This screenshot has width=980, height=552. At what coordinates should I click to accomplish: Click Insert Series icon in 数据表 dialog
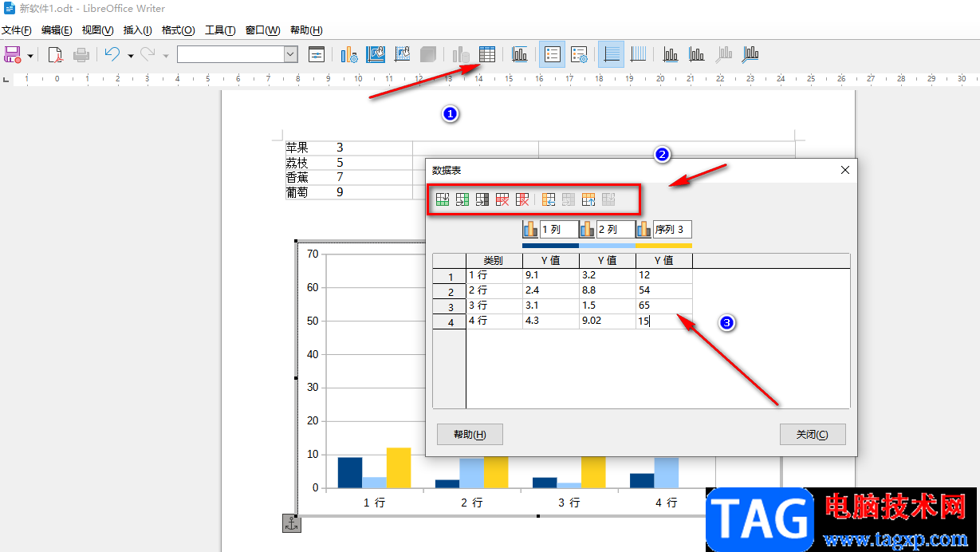462,199
